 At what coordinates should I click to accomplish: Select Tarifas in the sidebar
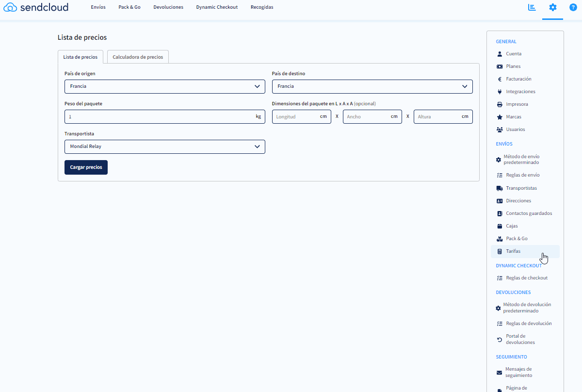click(x=513, y=251)
